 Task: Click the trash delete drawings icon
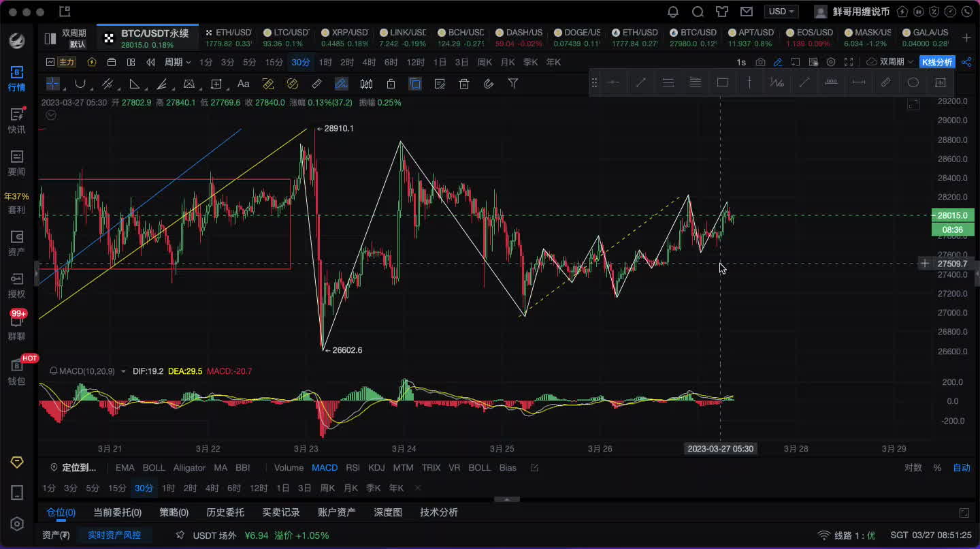coord(463,84)
